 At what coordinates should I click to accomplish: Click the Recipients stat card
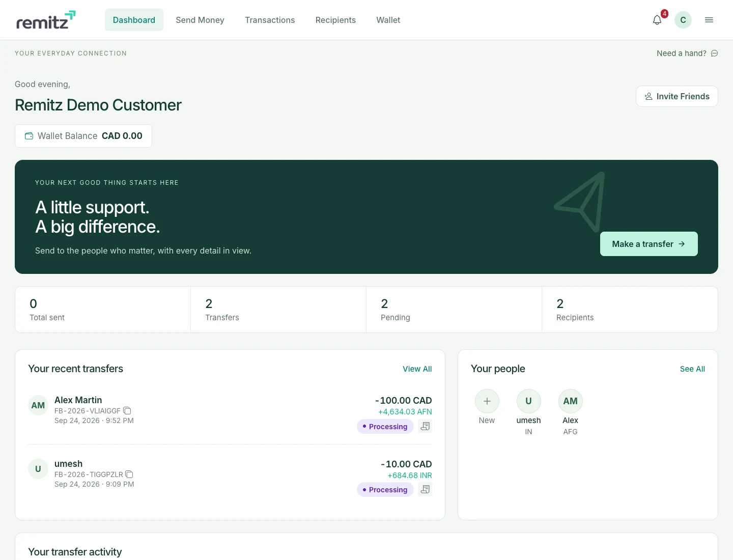point(630,310)
